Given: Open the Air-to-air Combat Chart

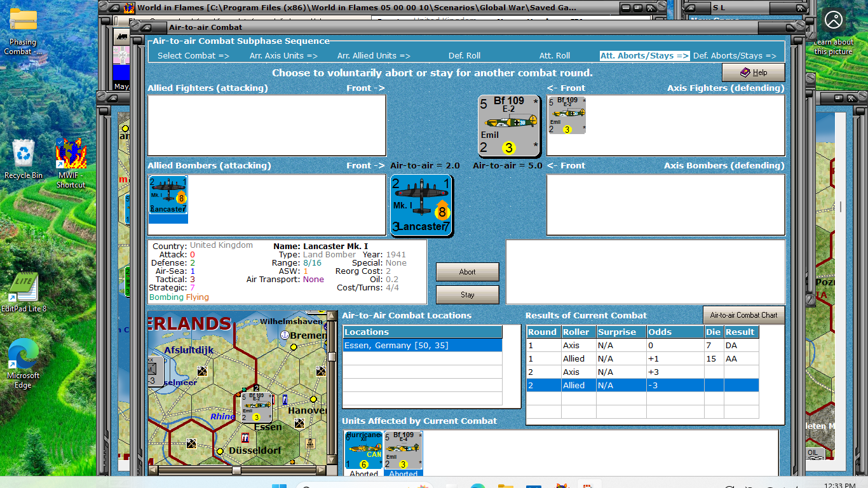Looking at the screenshot, I should coord(743,315).
